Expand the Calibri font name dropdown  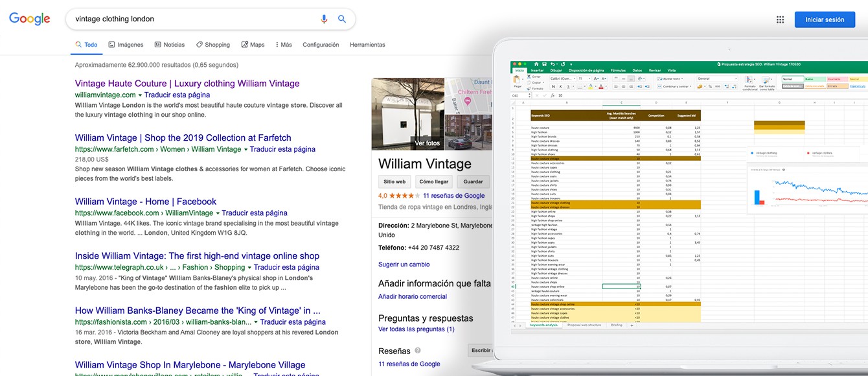(x=574, y=78)
